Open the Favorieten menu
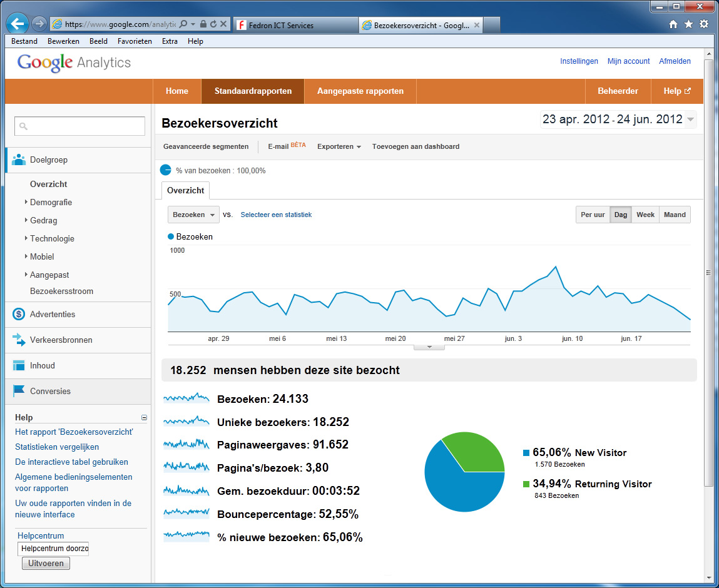The image size is (719, 588). [x=135, y=41]
